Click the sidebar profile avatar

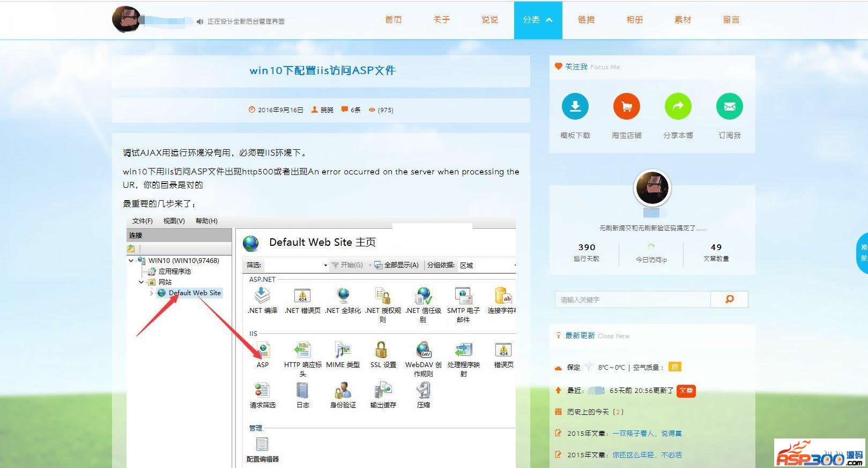pos(652,188)
